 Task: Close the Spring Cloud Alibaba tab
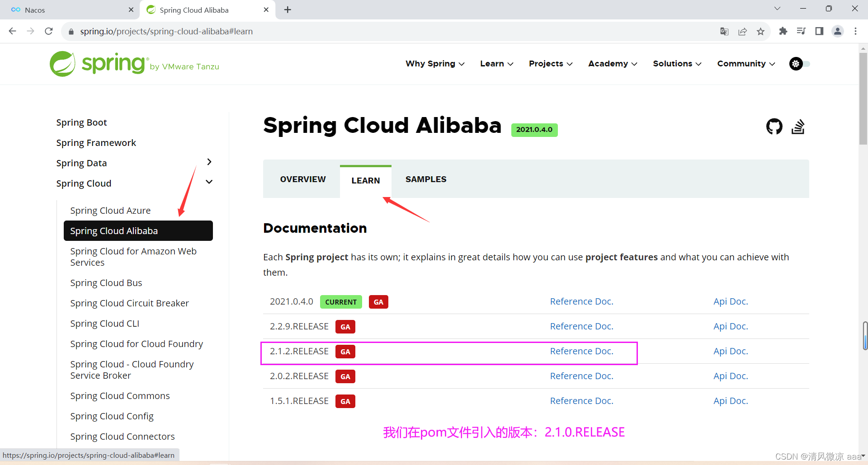coord(266,9)
